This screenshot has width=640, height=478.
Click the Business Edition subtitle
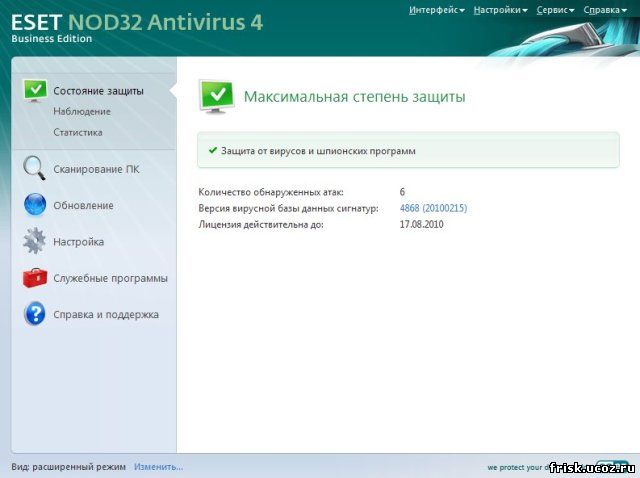click(x=52, y=39)
